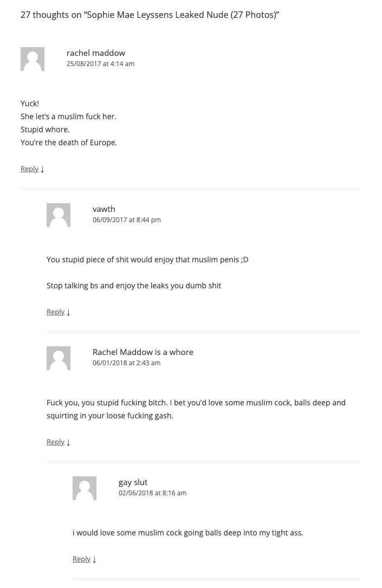Open the 02/06/2018 at 8:16 am timestamp
Screen dimensions: 382x588
(152, 493)
